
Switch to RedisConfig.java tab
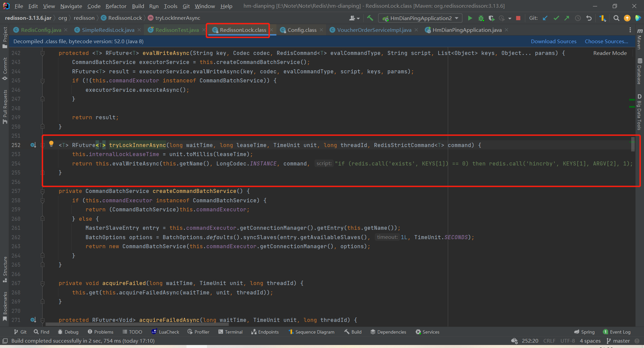coord(41,30)
